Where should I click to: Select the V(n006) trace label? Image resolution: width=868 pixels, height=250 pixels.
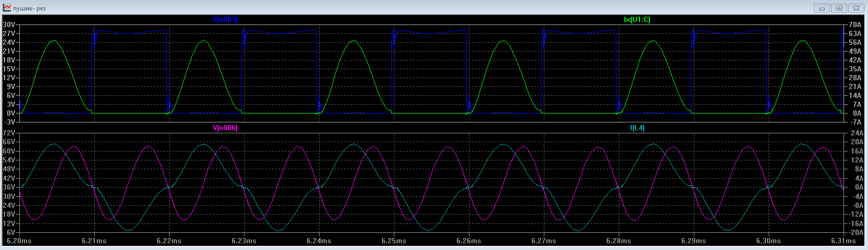click(x=225, y=128)
